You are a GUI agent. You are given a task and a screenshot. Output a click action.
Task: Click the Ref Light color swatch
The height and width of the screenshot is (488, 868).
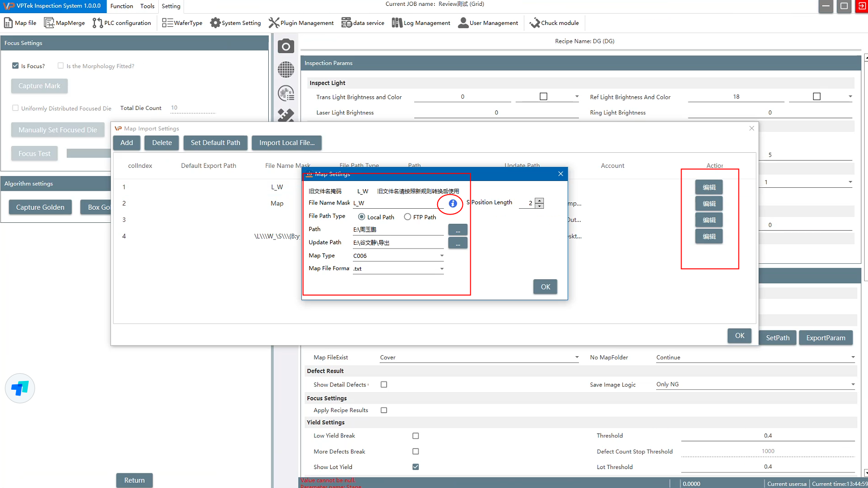pyautogui.click(x=816, y=96)
